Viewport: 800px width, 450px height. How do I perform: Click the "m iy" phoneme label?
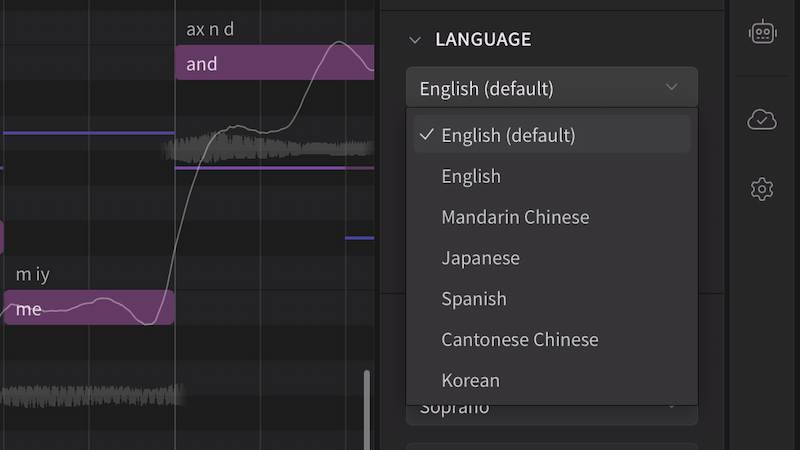tap(33, 274)
